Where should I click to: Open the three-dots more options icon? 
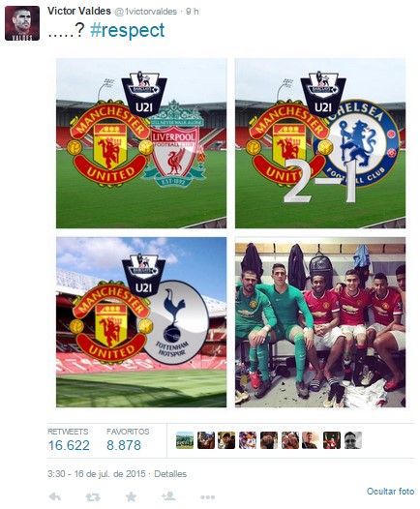(x=207, y=497)
